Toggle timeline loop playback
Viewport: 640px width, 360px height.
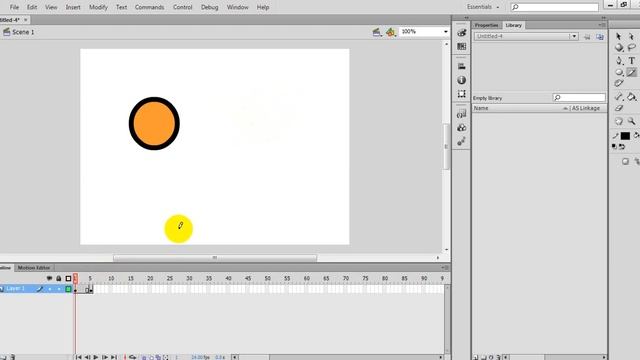pos(133,357)
